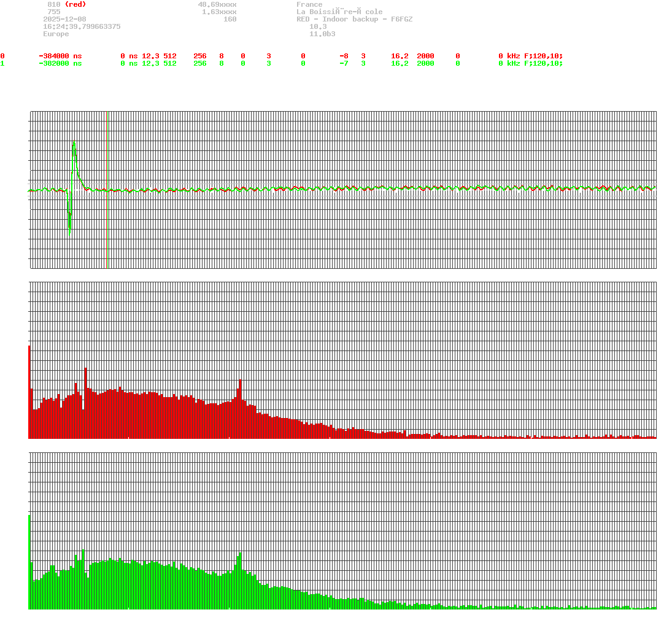Click the country text 'France'
The image size is (672, 623).
pos(309,4)
